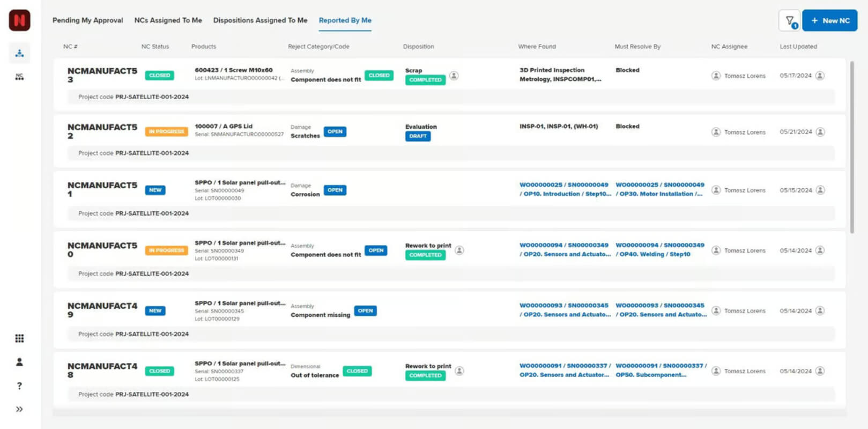Click person icon beside NCMANUFACT48 Rework to print
Screen dimensions: 868x429
tap(459, 371)
